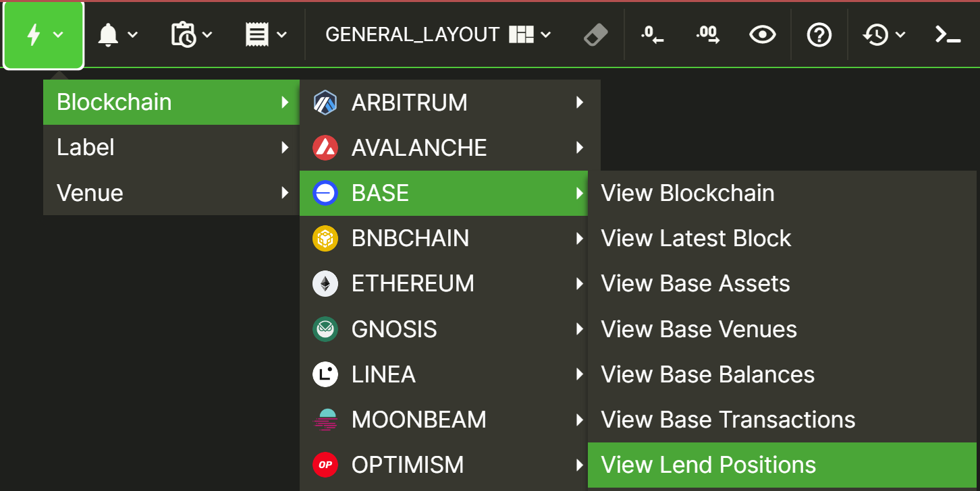980x491 pixels.
Task: Expand the OPTIMISM submenu
Action: click(x=443, y=465)
